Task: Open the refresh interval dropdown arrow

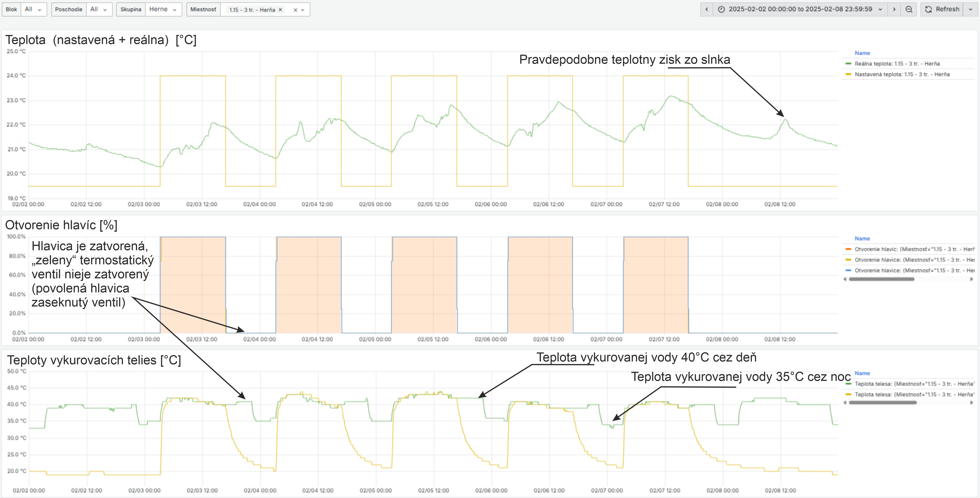Action: click(x=970, y=9)
